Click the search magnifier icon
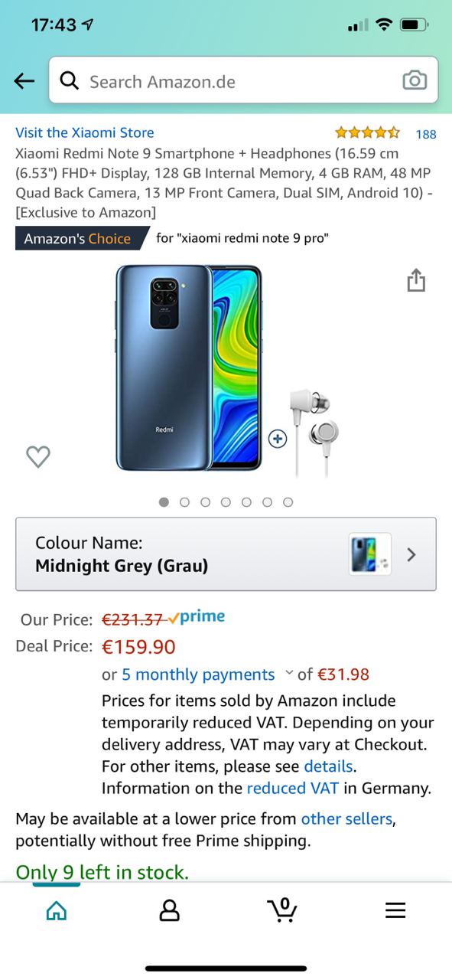The image size is (452, 980). 69,80
